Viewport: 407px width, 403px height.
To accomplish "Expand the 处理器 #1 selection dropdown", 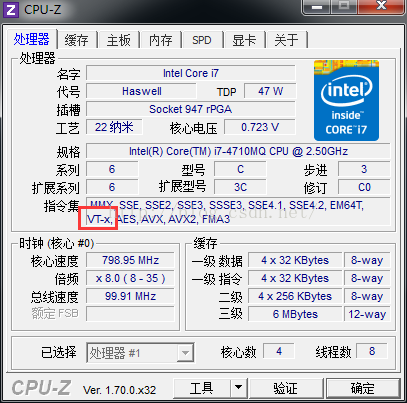I will [x=185, y=352].
